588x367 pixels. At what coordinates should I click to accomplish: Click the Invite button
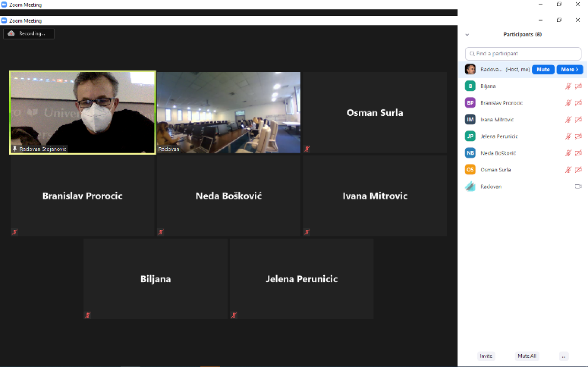point(486,356)
